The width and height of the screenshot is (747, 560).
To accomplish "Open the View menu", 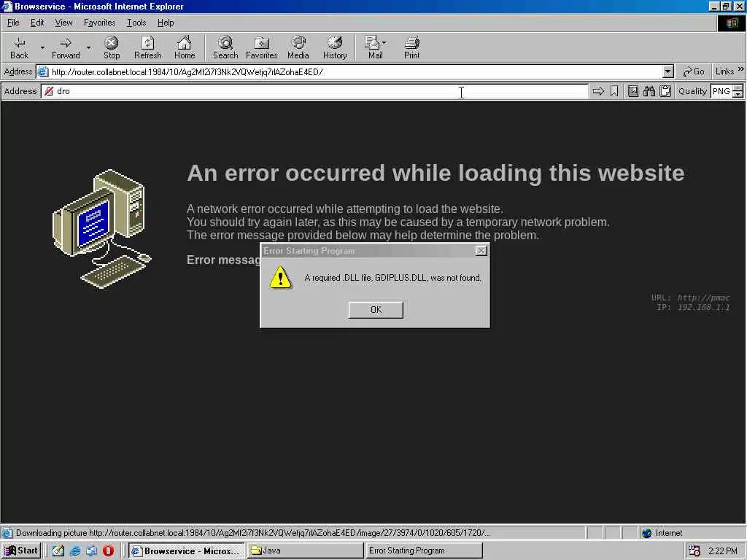I will click(x=63, y=23).
